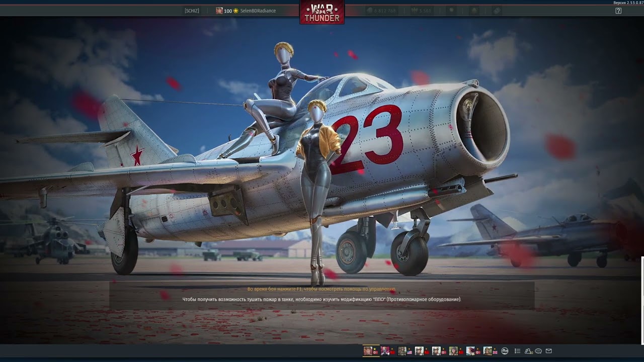Image resolution: width=644 pixels, height=362 pixels.
Task: Open the chat speech bubble icon
Action: 538,351
